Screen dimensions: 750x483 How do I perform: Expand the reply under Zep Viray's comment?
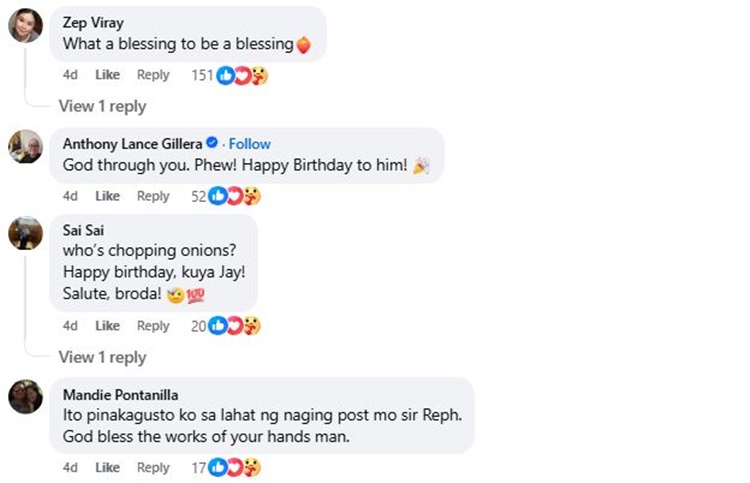tap(102, 106)
